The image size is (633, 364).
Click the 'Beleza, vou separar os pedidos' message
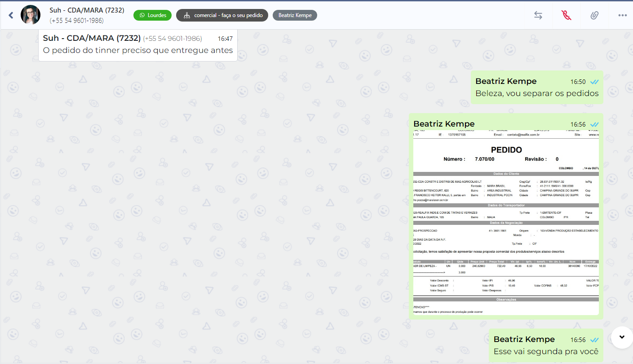(536, 93)
